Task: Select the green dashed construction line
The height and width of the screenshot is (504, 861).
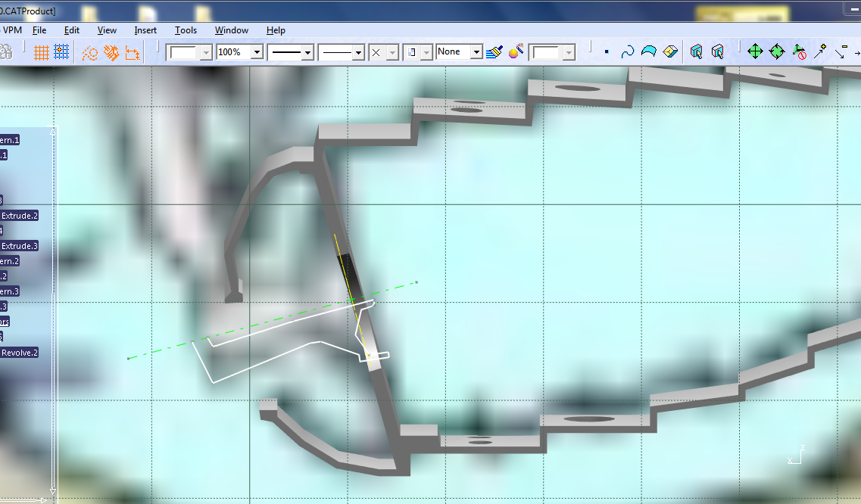Action: click(273, 320)
